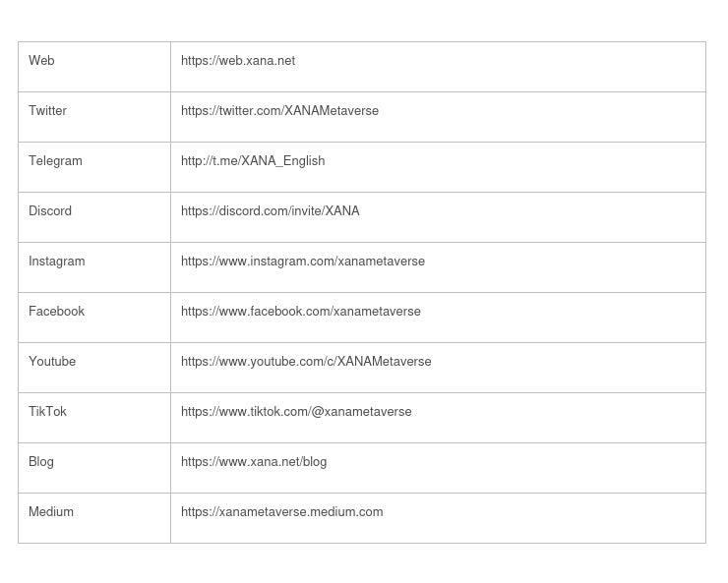Open the xana.net/blog link
The width and height of the screenshot is (728, 583).
pyautogui.click(x=254, y=462)
